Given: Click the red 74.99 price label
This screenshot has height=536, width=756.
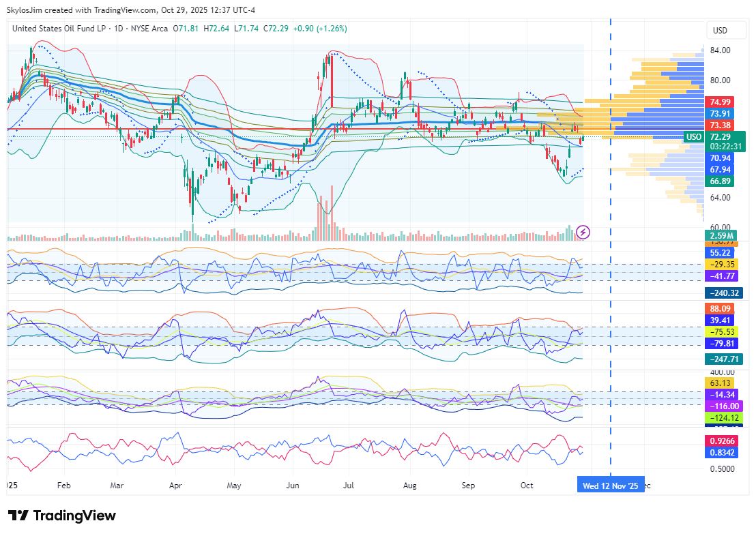Looking at the screenshot, I should click(721, 102).
